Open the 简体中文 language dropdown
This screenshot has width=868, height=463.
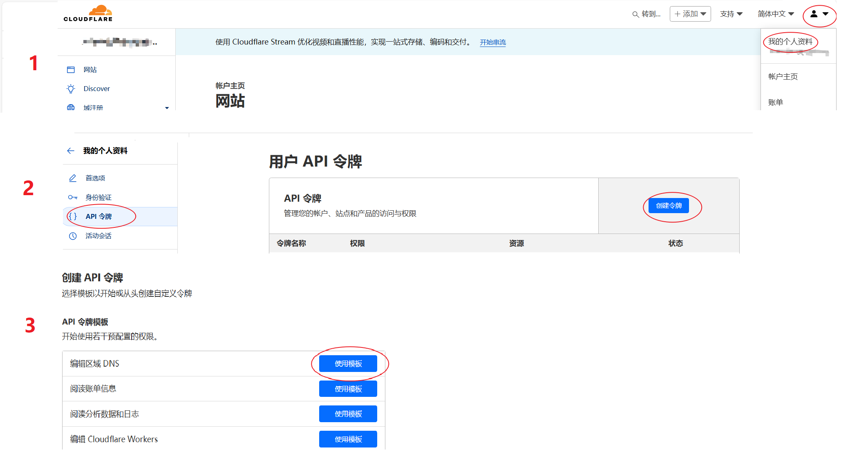tap(776, 14)
